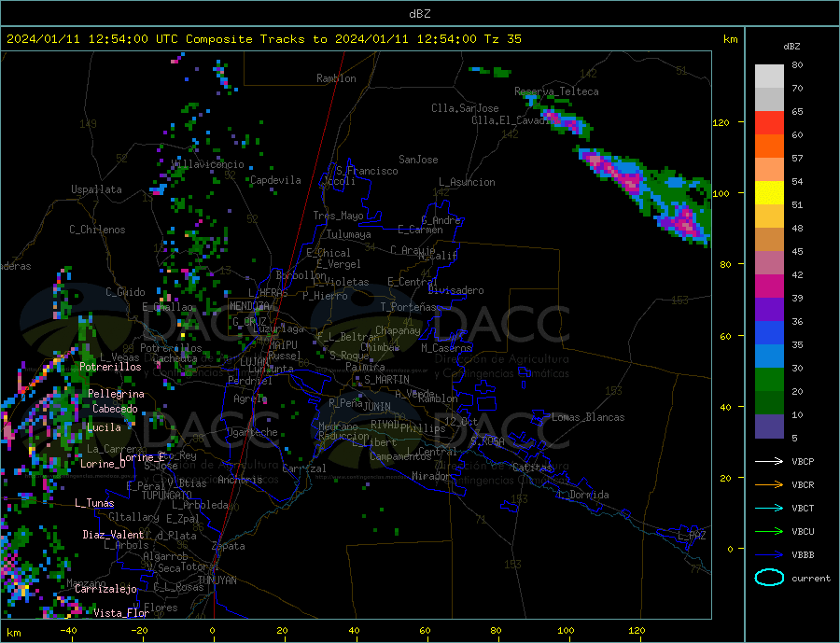Screen dimensions: 840x643
Task: Pick the mauve pink legend swatch
Action: pyautogui.click(x=769, y=263)
